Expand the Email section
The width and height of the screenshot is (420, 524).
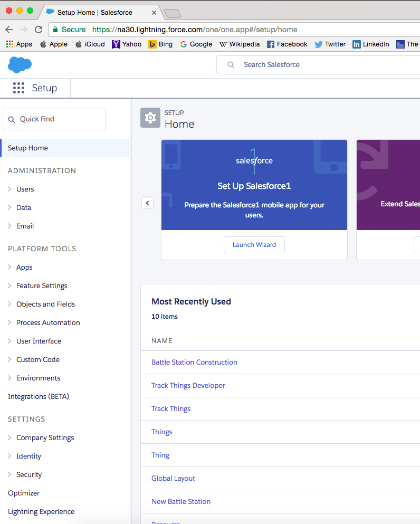point(9,226)
